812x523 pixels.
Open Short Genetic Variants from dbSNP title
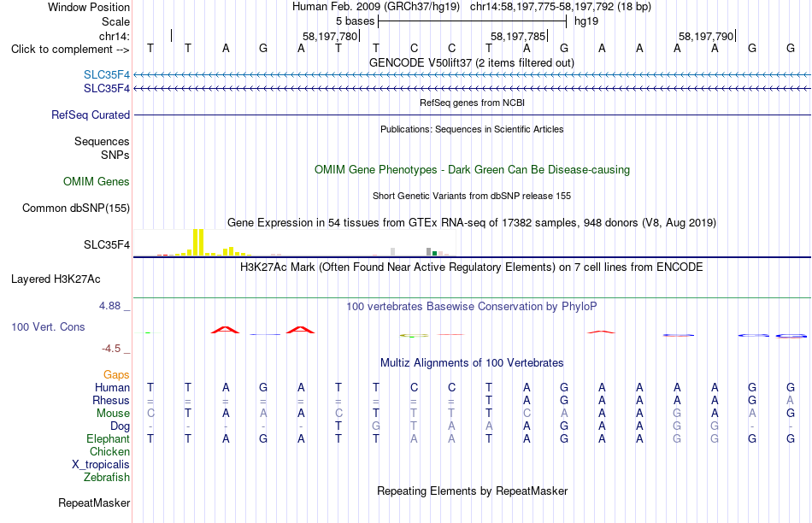[472, 196]
